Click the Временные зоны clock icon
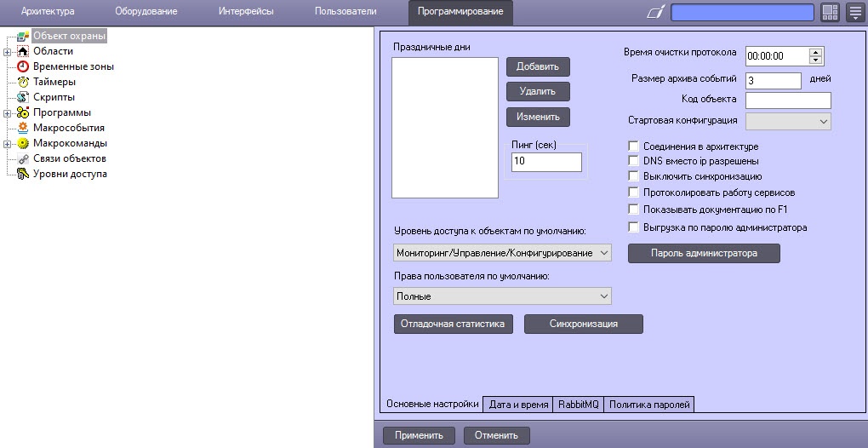 click(23, 66)
